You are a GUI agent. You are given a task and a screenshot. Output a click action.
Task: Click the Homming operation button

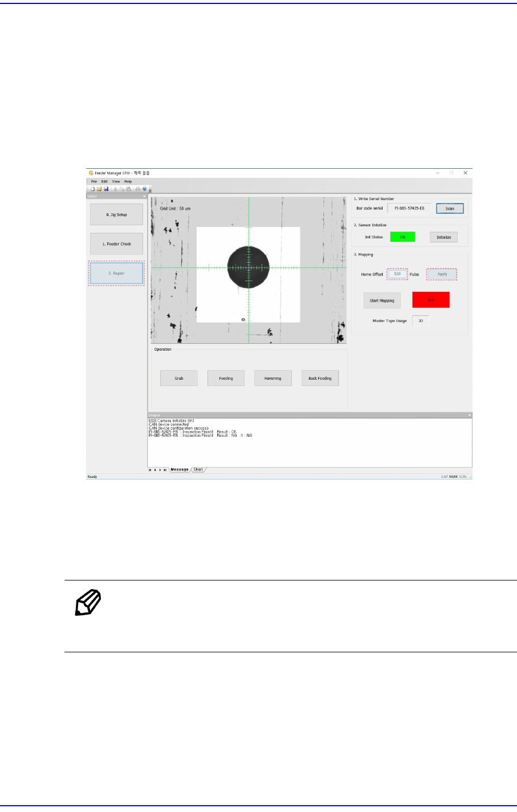[272, 378]
